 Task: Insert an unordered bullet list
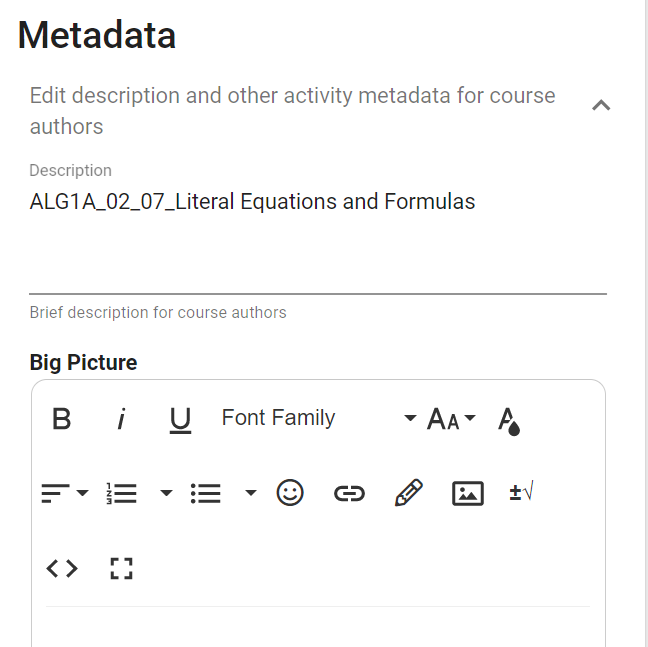(x=206, y=493)
